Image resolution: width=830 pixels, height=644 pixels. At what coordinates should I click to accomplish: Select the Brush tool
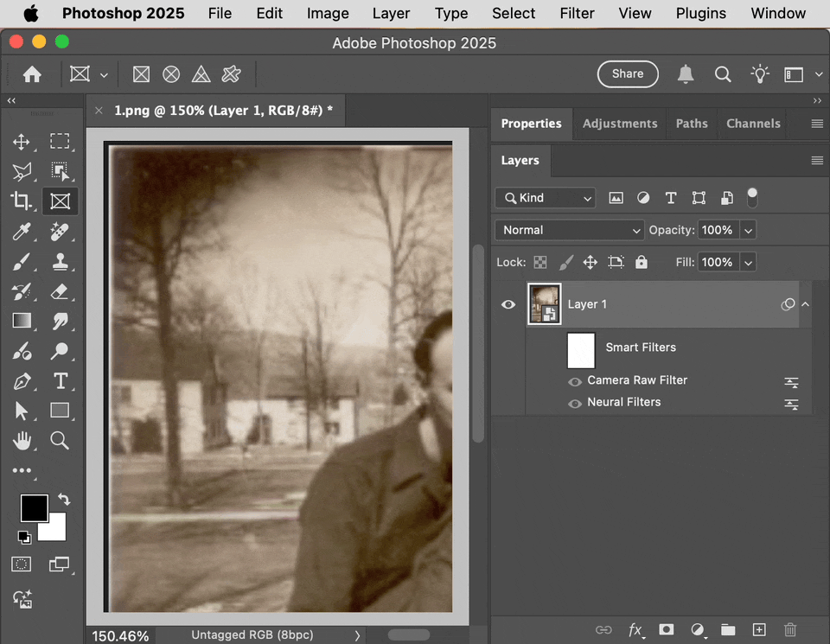click(x=21, y=261)
